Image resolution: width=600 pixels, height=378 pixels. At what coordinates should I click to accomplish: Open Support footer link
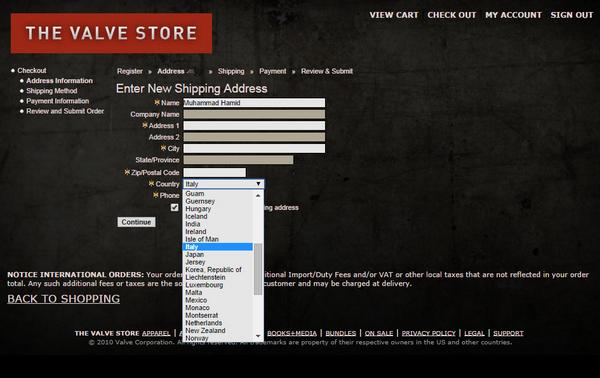[508, 333]
